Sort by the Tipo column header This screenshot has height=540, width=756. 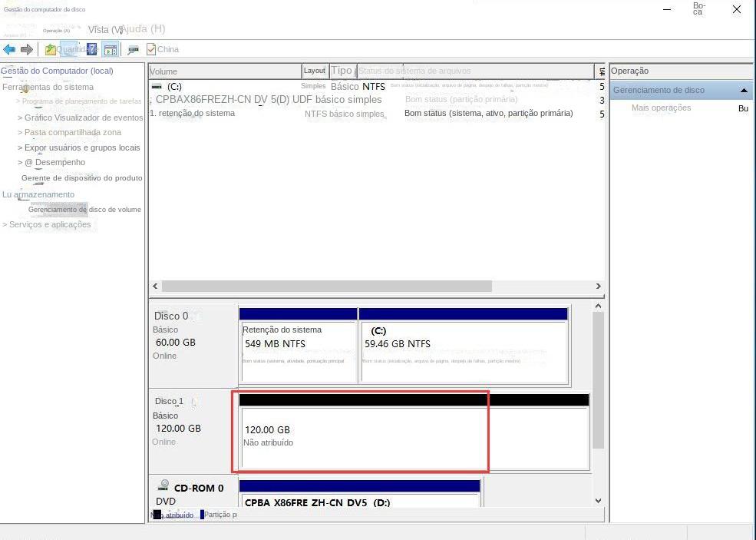pos(342,71)
